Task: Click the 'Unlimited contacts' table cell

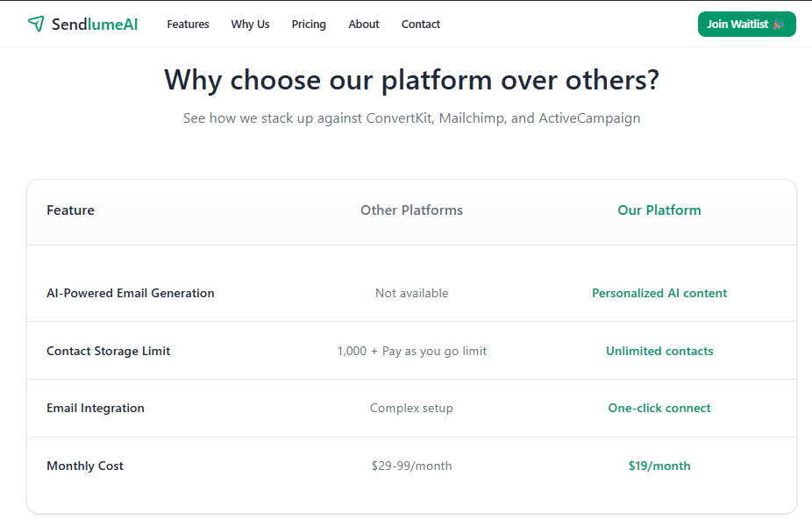Action: coord(659,351)
